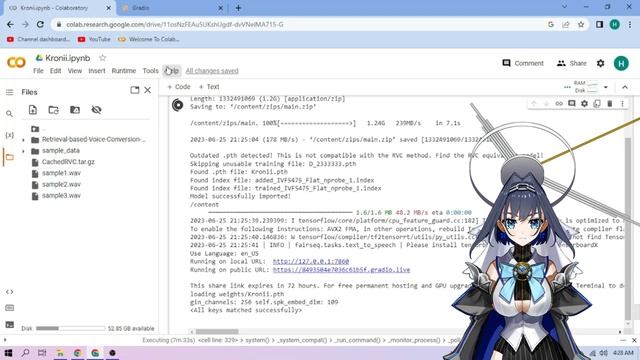Open the public gradio.live URL

(x=341, y=269)
